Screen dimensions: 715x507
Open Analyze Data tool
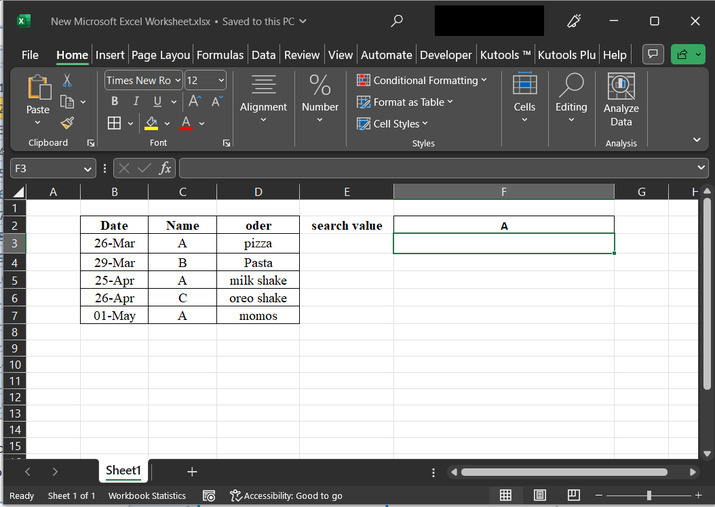[621, 101]
